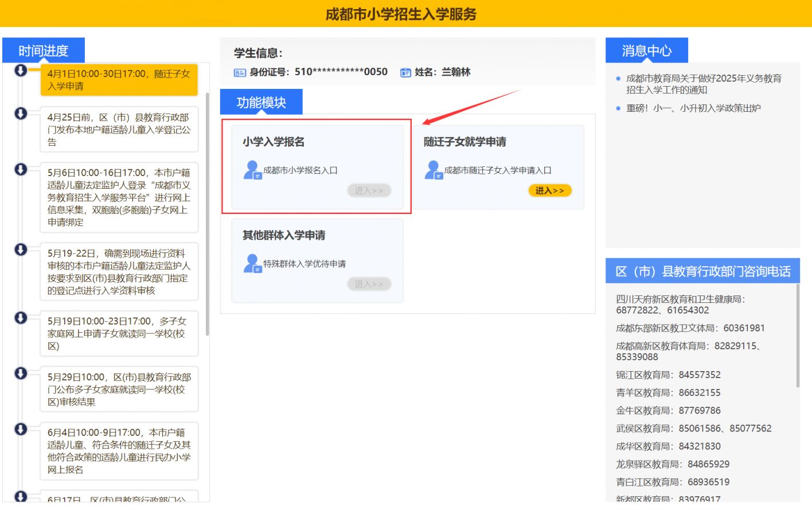The height and width of the screenshot is (510, 812).
Task: Select the 时间进度 tab header
Action: 44,50
